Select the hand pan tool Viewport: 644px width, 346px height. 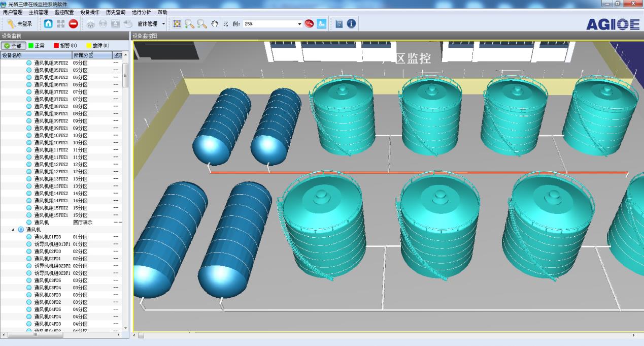[x=215, y=24]
